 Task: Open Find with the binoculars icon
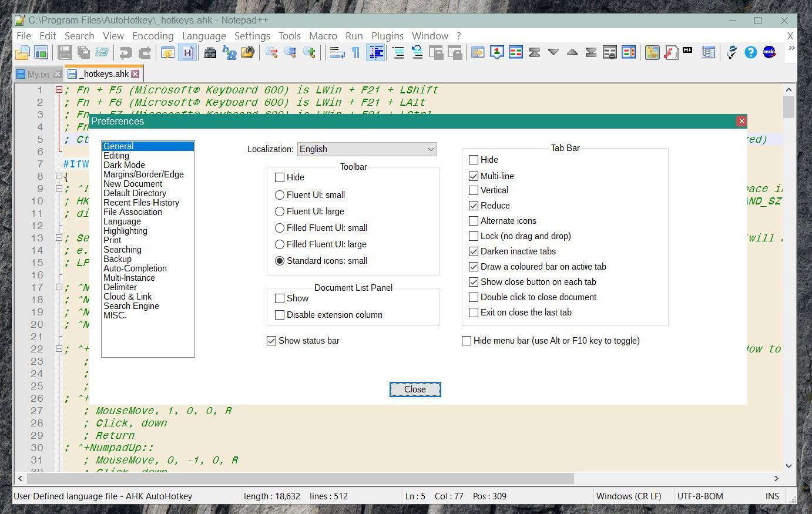210,53
